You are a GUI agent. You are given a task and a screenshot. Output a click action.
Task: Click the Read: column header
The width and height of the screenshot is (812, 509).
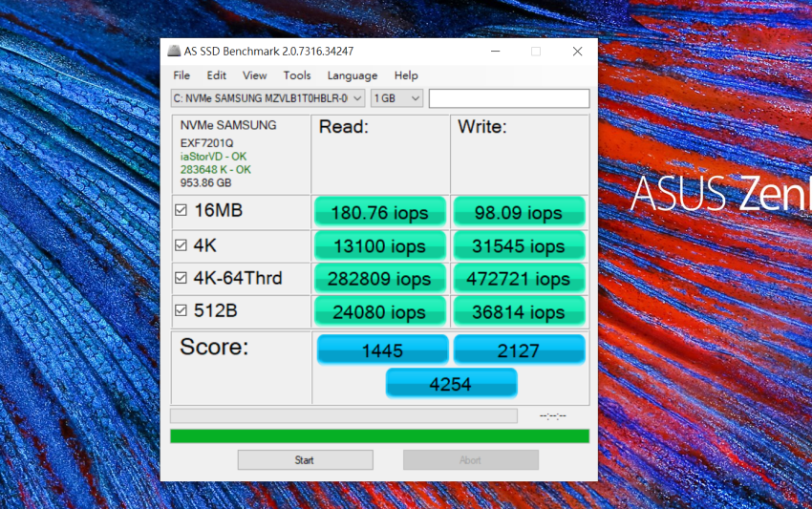point(343,127)
